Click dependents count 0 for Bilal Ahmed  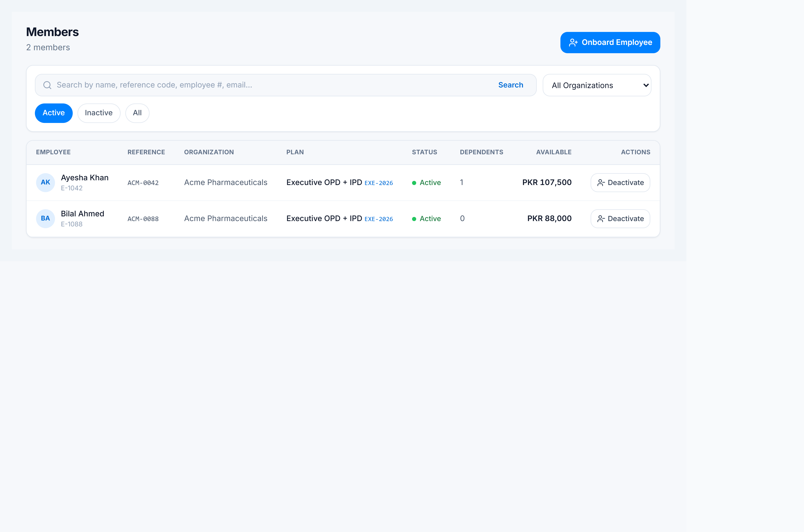point(462,219)
